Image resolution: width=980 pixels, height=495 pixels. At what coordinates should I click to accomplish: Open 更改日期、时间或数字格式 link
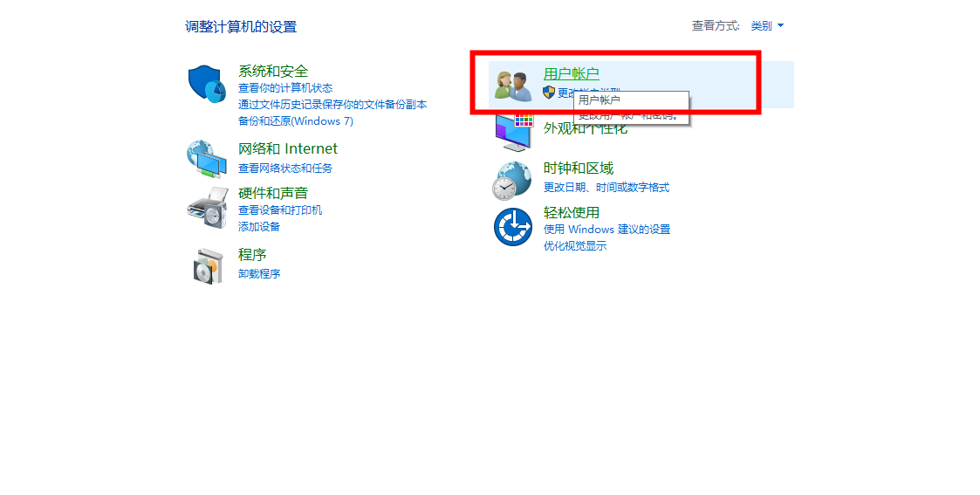click(x=607, y=188)
